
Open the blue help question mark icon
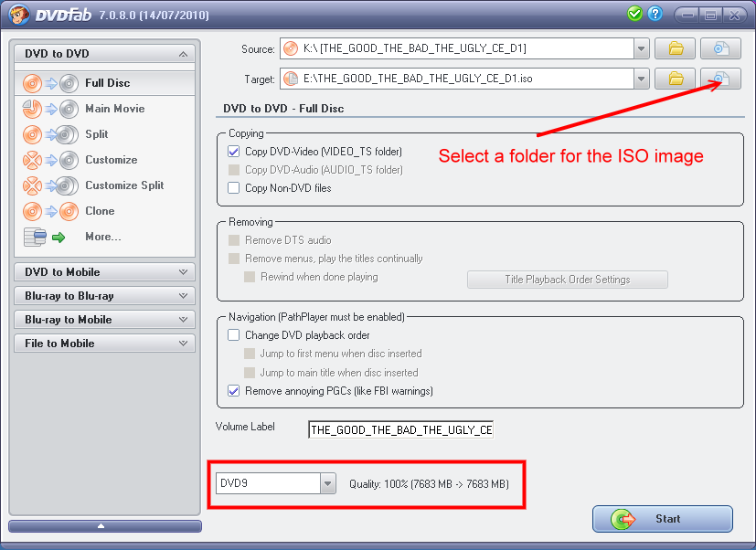pyautogui.click(x=655, y=14)
